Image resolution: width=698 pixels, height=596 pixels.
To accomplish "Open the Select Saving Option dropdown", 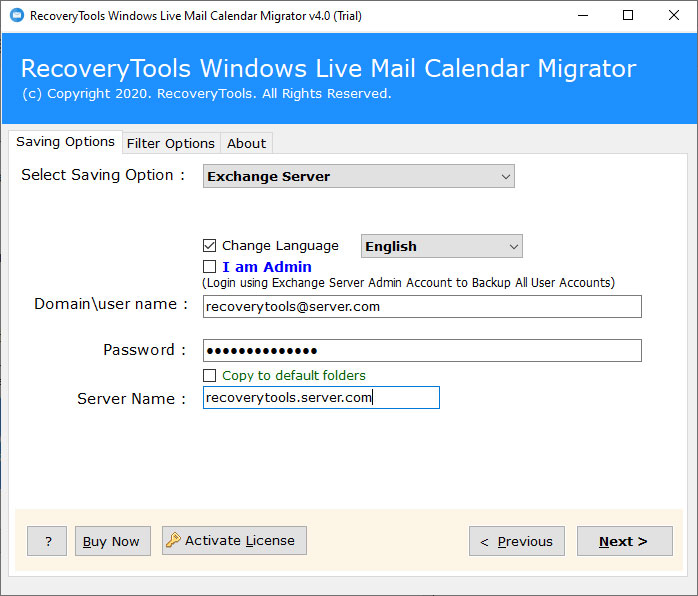I will 359,176.
